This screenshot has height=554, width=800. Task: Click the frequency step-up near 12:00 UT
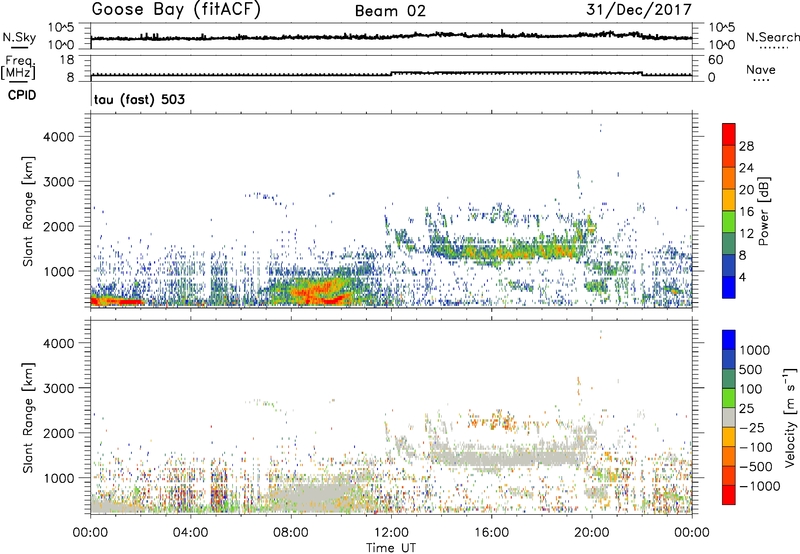tap(391, 73)
